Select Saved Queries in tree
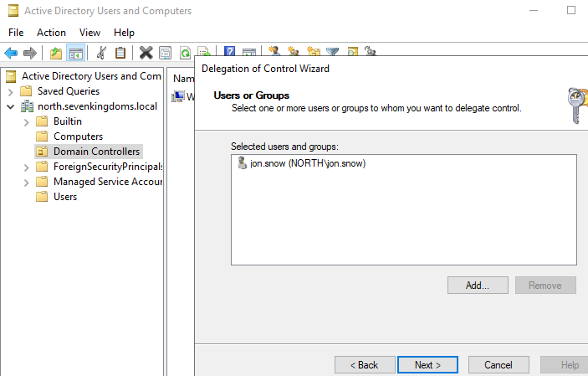 (x=69, y=91)
